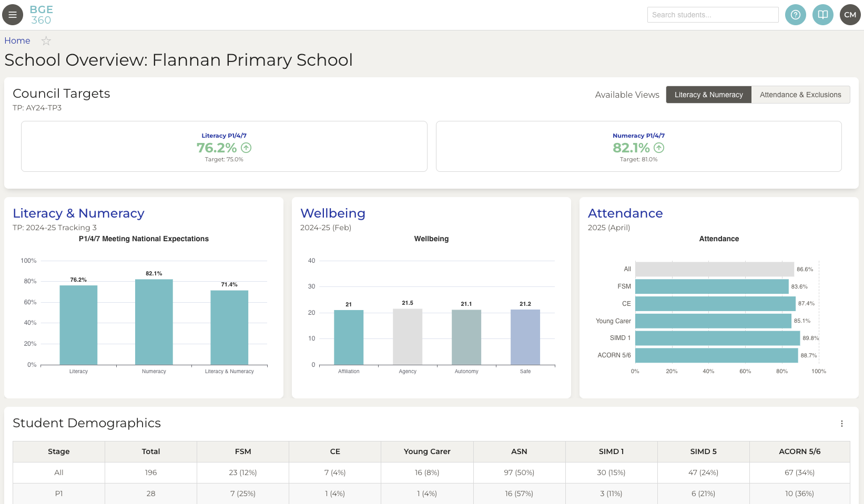Select the Affiliation wellbeing bar
The height and width of the screenshot is (504, 864).
349,337
